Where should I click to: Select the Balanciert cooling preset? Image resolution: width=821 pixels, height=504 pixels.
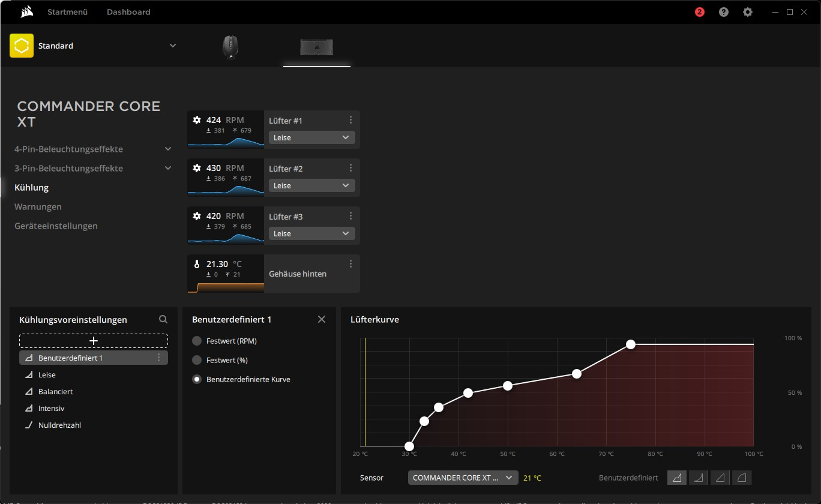point(94,391)
